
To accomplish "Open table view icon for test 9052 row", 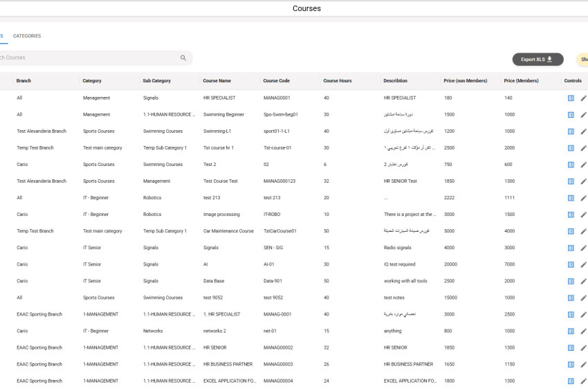I will (x=571, y=298).
